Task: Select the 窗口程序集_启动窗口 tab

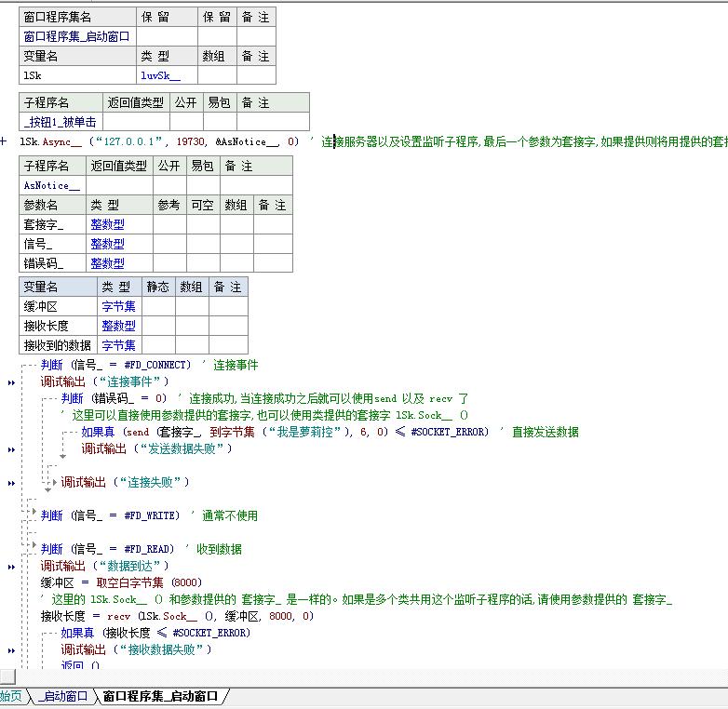Action: pos(159,696)
